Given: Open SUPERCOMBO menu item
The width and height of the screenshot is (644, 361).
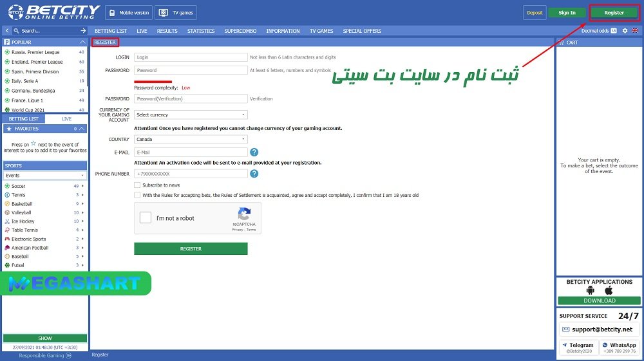Looking at the screenshot, I should [240, 31].
